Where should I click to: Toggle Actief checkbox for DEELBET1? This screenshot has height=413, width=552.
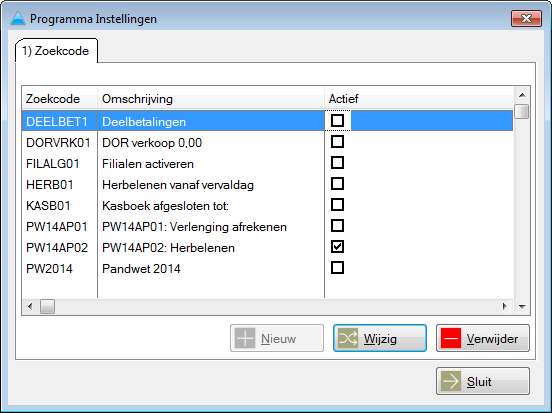(x=337, y=121)
